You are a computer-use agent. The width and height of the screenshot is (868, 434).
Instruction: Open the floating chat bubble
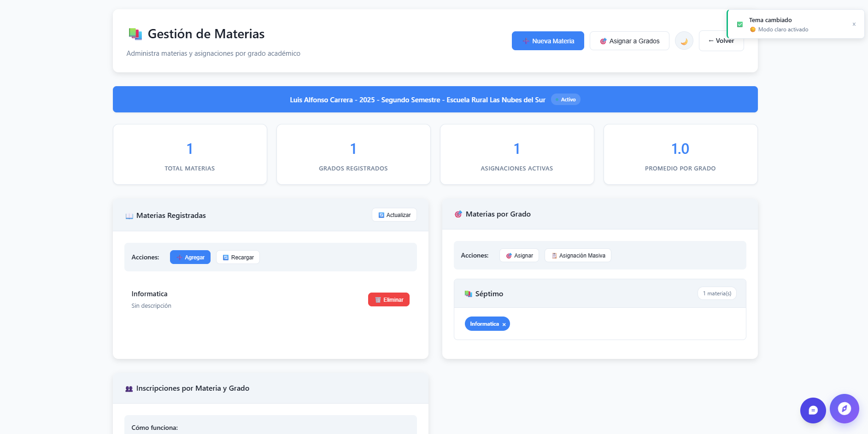813,410
